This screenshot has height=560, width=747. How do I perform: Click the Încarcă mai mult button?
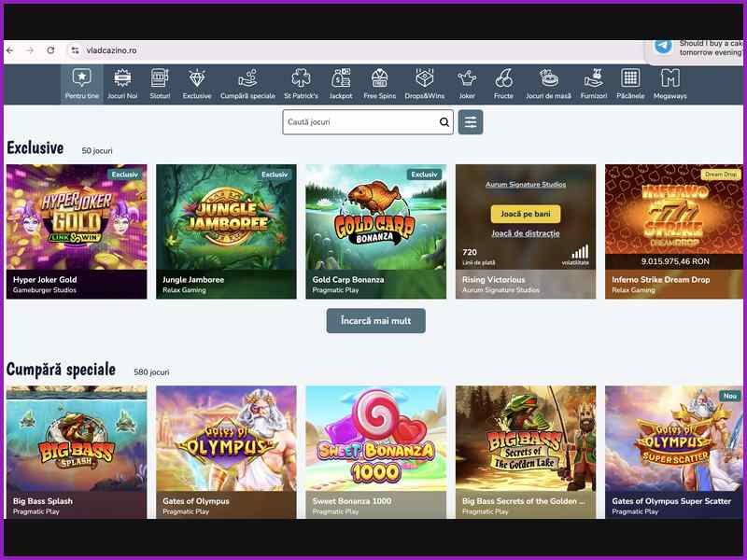click(375, 319)
